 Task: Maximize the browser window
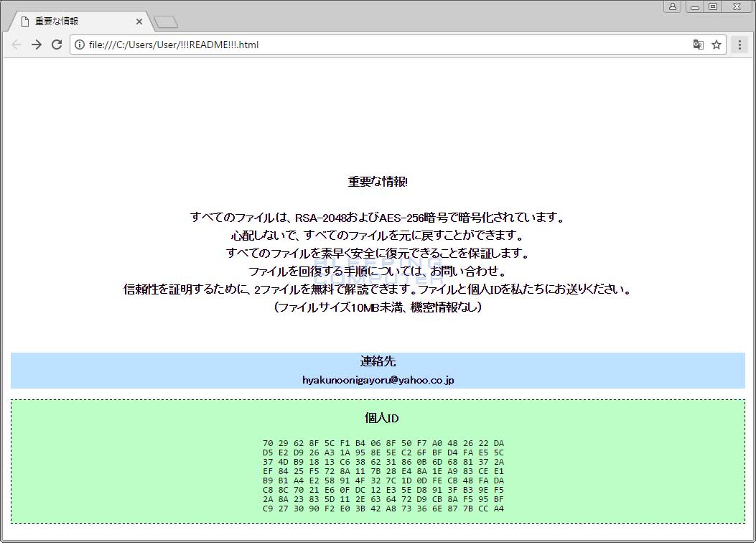tap(713, 6)
